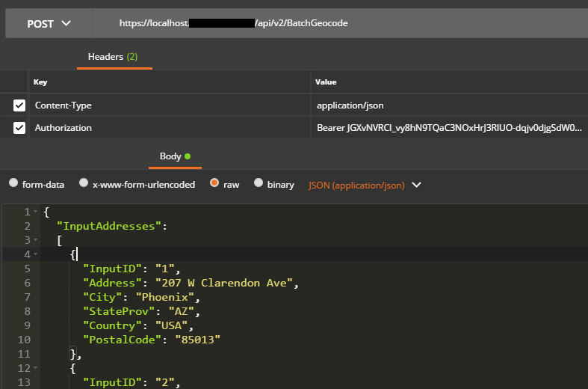The image size is (588, 389).
Task: Collapse the first address object on line 4
Action: point(35,254)
